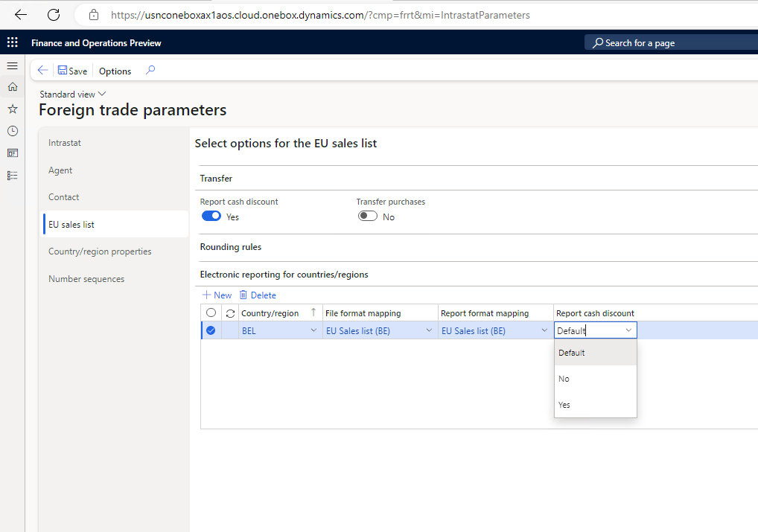Click the form back arrow beside Save
Image resolution: width=758 pixels, height=532 pixels.
[42, 71]
